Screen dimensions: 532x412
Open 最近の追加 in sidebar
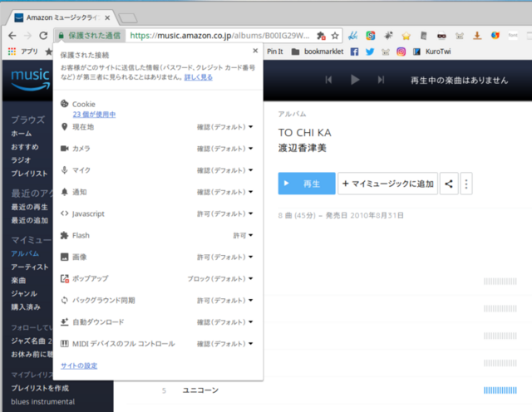[x=30, y=221]
